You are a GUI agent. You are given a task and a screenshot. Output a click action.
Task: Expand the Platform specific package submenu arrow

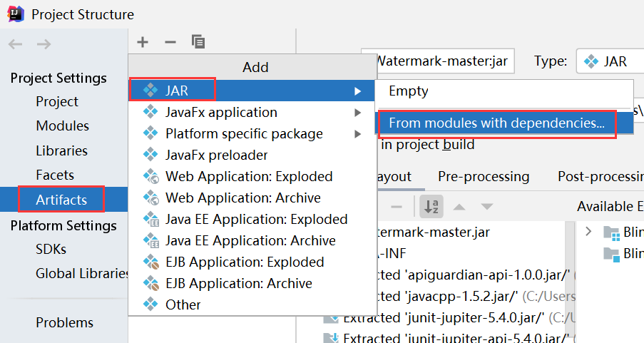click(x=358, y=133)
